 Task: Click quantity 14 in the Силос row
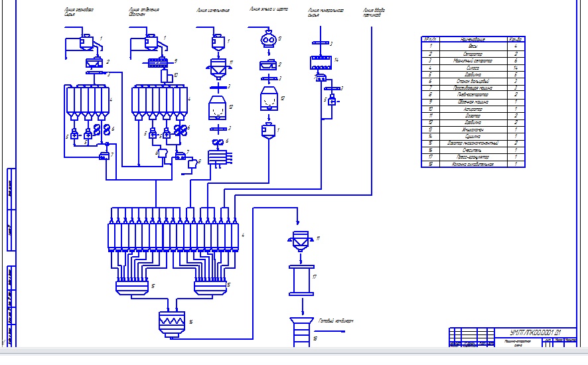(x=516, y=68)
